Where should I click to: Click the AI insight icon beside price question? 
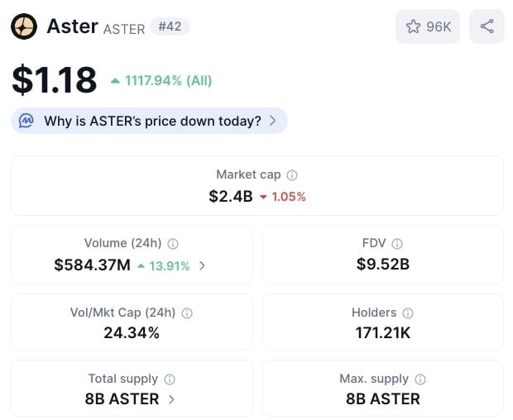pos(27,121)
